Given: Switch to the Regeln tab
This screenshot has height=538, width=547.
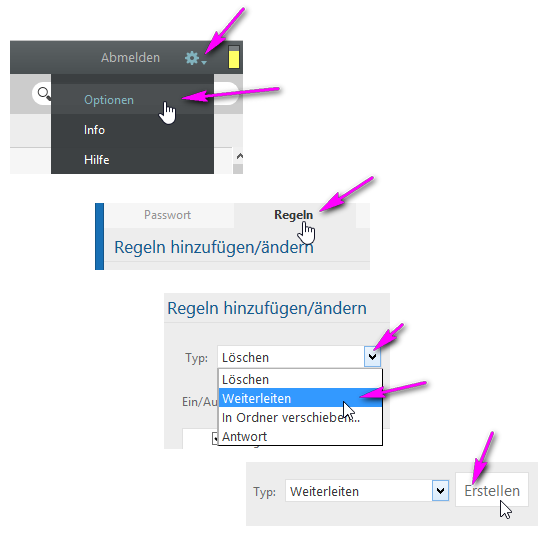Looking at the screenshot, I should click(293, 215).
